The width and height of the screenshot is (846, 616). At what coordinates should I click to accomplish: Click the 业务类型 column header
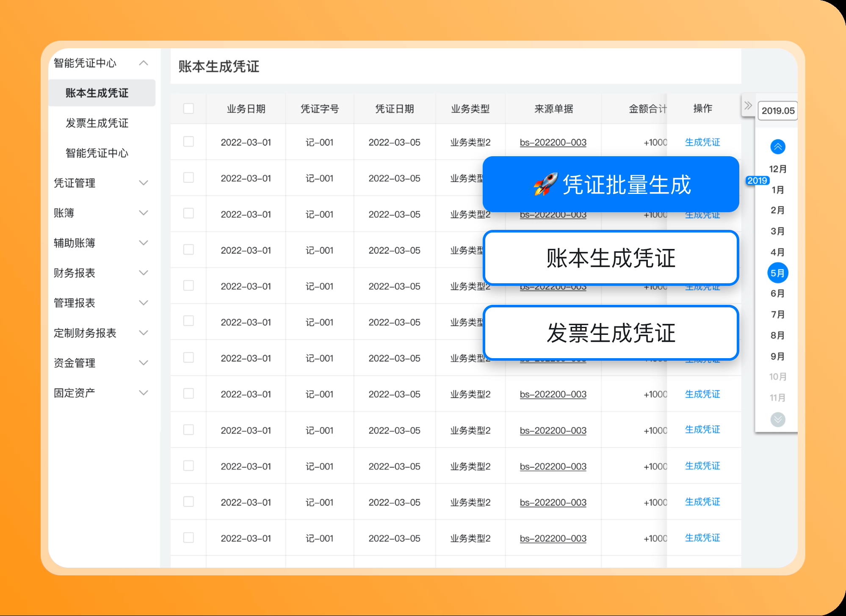(470, 109)
